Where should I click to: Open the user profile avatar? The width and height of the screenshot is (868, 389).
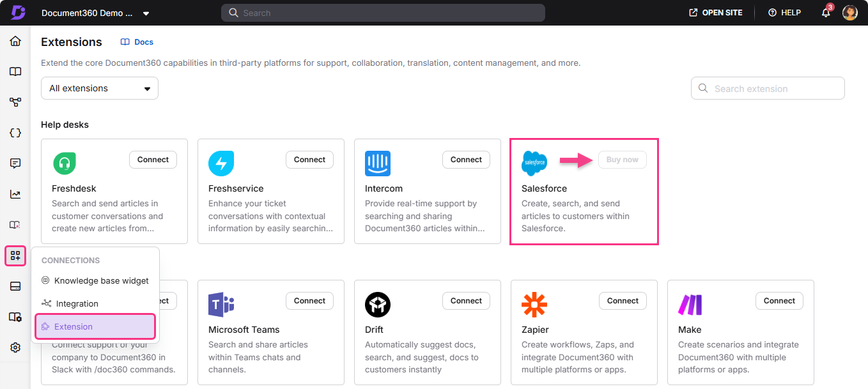pos(850,13)
